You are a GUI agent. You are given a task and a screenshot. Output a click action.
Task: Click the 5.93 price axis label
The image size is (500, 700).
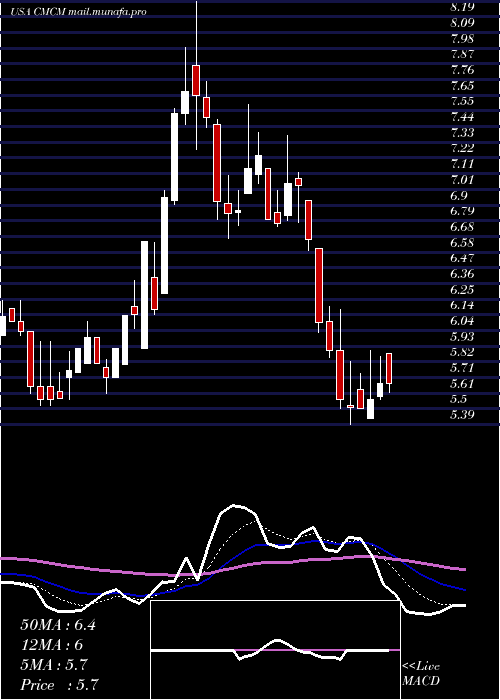click(462, 337)
